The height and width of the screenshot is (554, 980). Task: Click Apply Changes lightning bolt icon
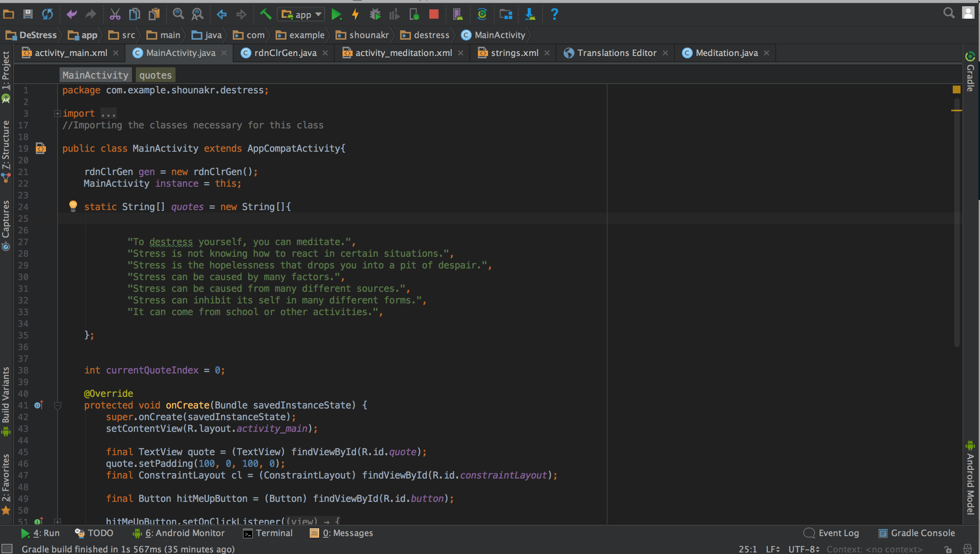coord(355,15)
